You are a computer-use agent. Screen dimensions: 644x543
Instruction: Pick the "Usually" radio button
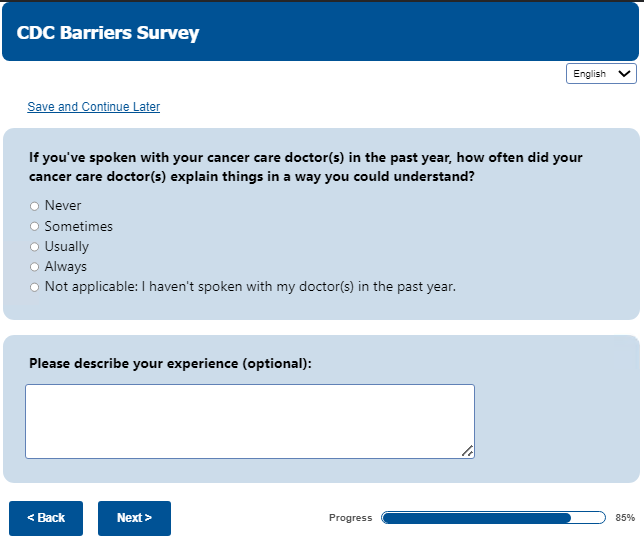point(34,247)
